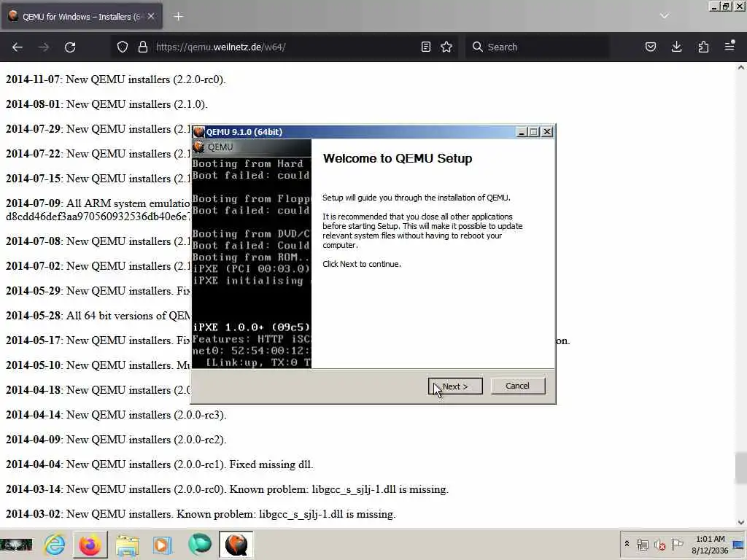Click the muted volume tray icon
The height and width of the screenshot is (560, 747).
659,545
